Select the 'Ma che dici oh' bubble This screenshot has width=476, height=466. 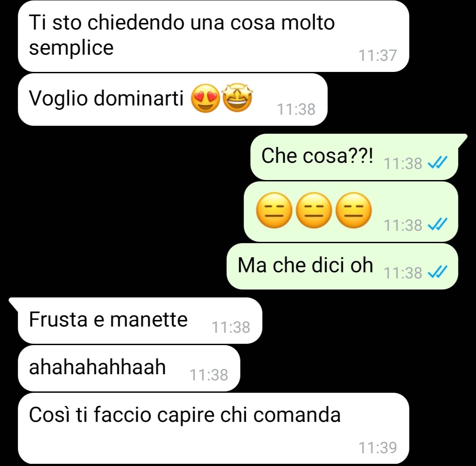click(342, 266)
